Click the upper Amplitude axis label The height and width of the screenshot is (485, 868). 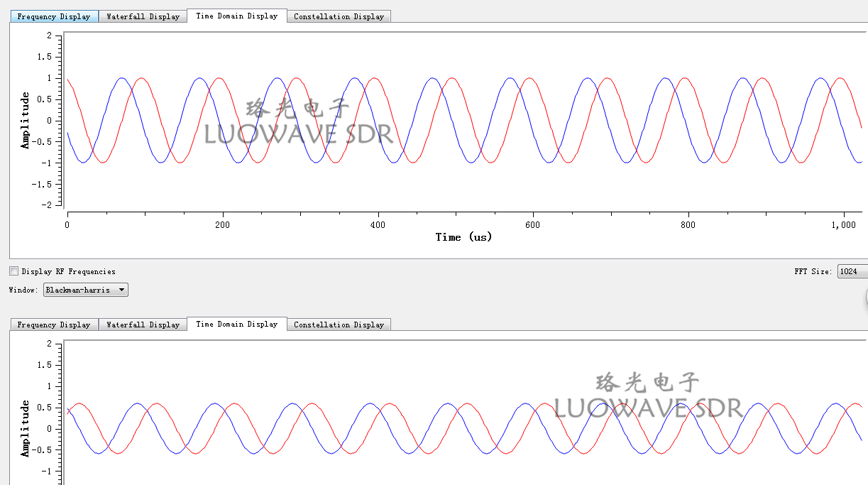click(x=23, y=119)
